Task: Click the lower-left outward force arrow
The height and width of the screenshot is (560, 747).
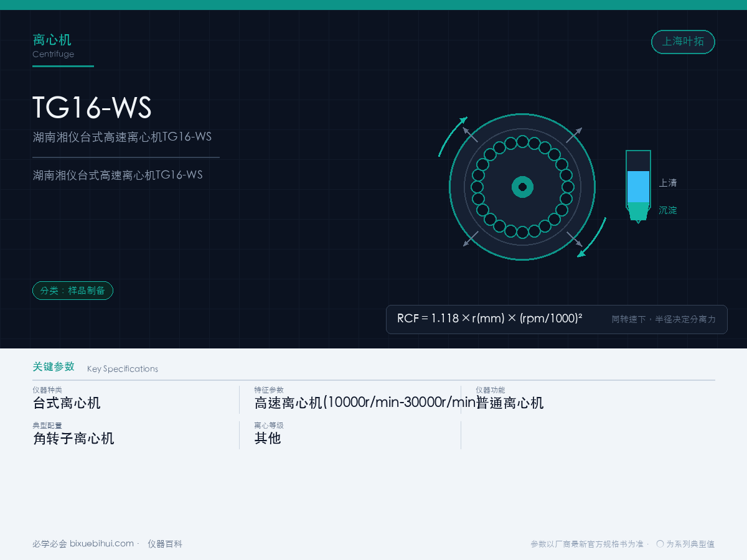Action: (471, 239)
